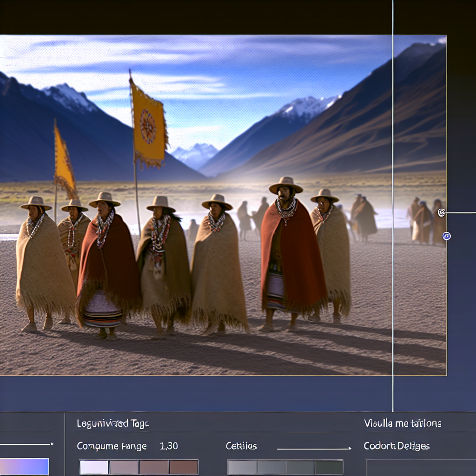Click the Conpume Fange label
Image resolution: width=476 pixels, height=476 pixels.
click(x=112, y=446)
